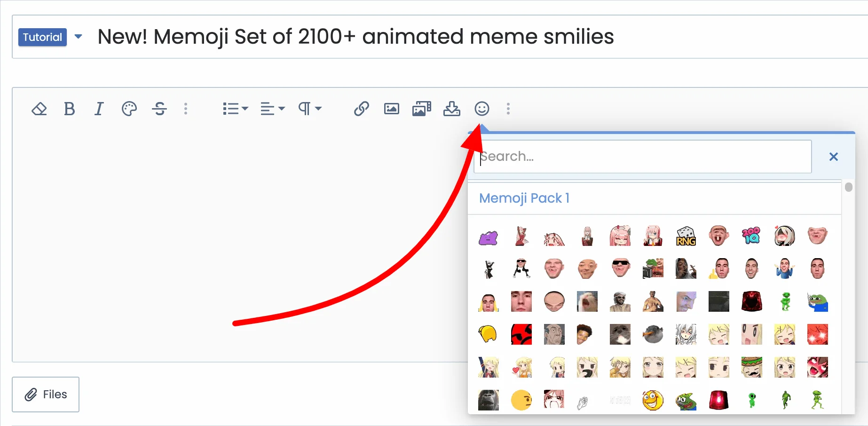Click the remove formatting eraser icon
The image size is (868, 426).
point(39,109)
